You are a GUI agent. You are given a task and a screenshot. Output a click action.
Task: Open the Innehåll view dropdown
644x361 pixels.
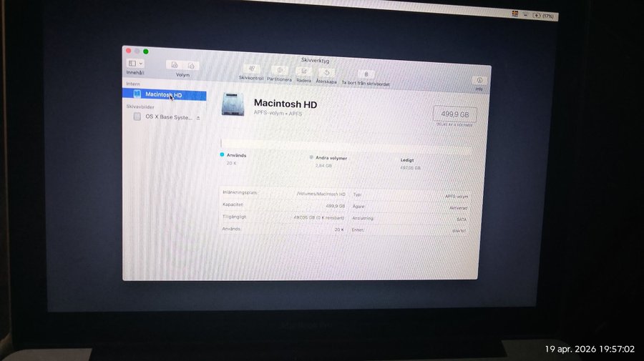coord(135,63)
